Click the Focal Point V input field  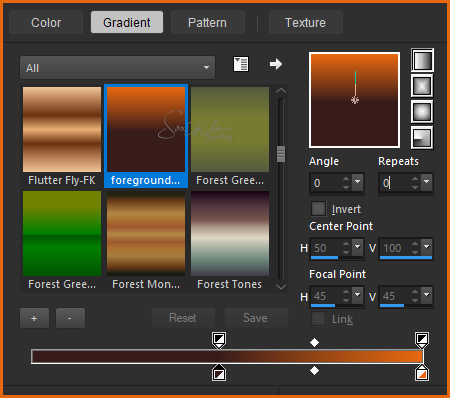395,296
